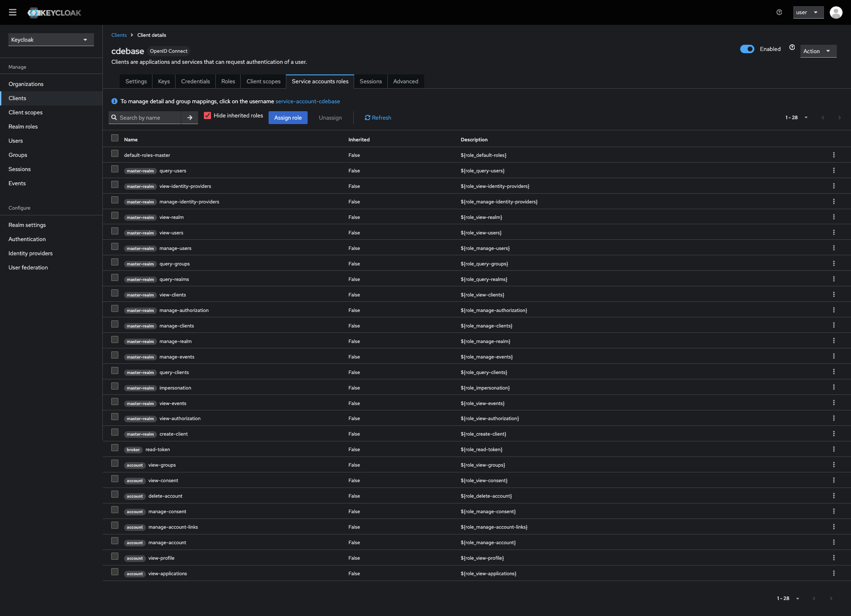Screen dimensions: 851x616
Task: Click the info circle icon near service-account-cdebase
Action: 114,101
